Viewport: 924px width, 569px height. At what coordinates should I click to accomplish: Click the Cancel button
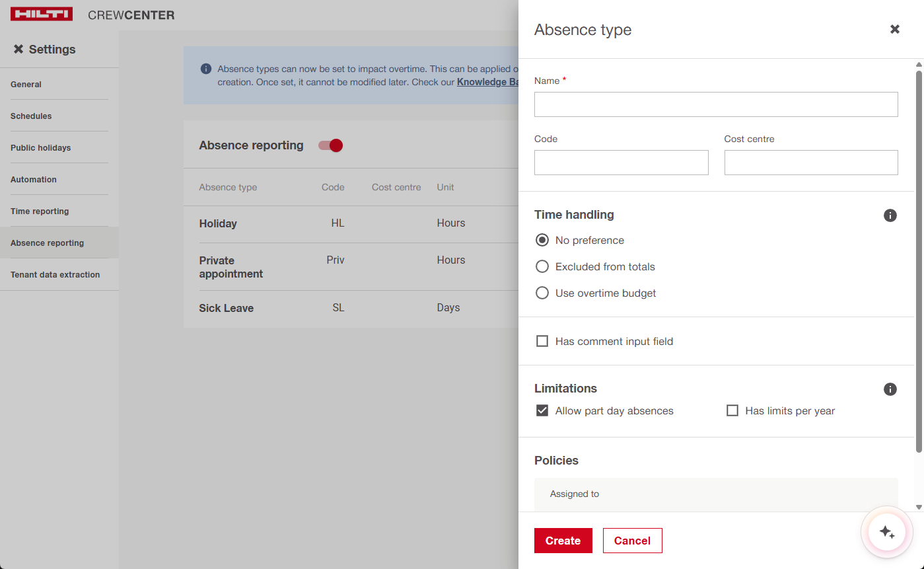[633, 541]
